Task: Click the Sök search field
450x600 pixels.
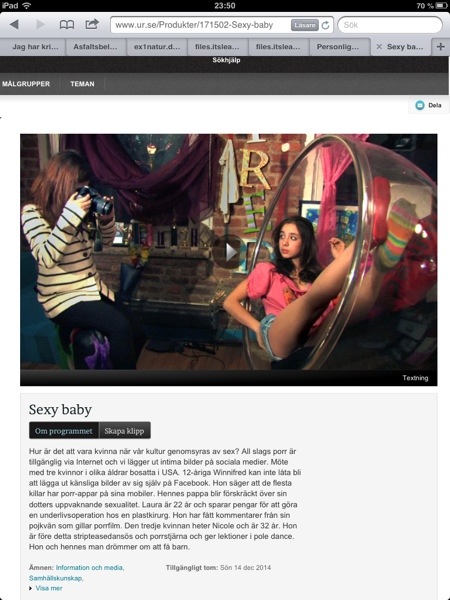Action: 390,25
